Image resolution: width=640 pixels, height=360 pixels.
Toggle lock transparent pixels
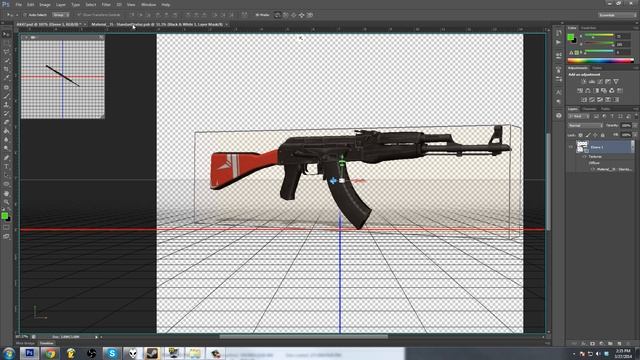(x=580, y=135)
